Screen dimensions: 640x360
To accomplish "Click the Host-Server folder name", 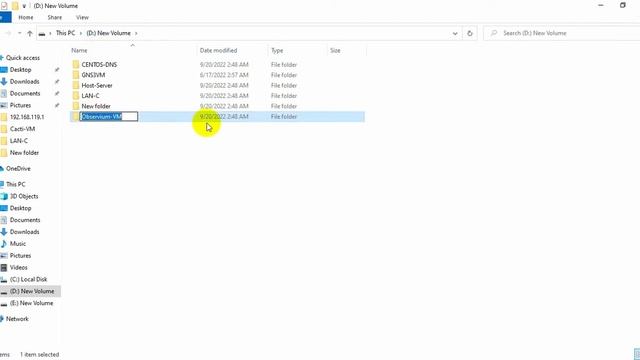I will coord(97,85).
